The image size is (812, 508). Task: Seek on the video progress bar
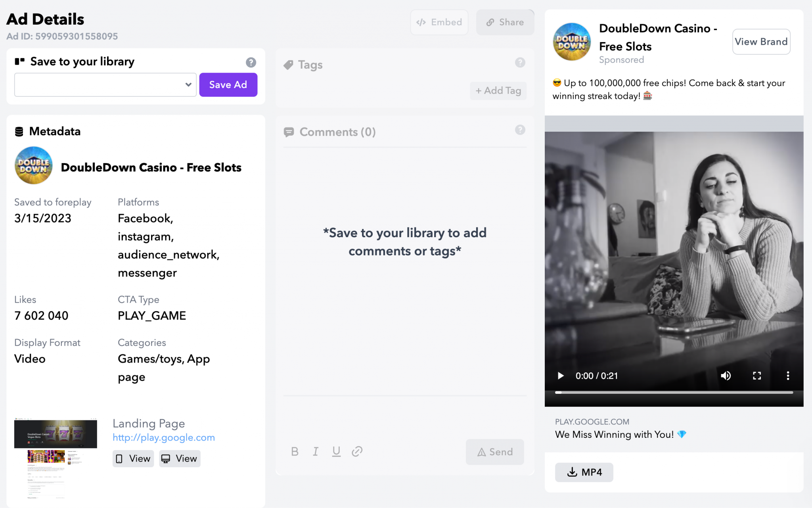coord(674,392)
